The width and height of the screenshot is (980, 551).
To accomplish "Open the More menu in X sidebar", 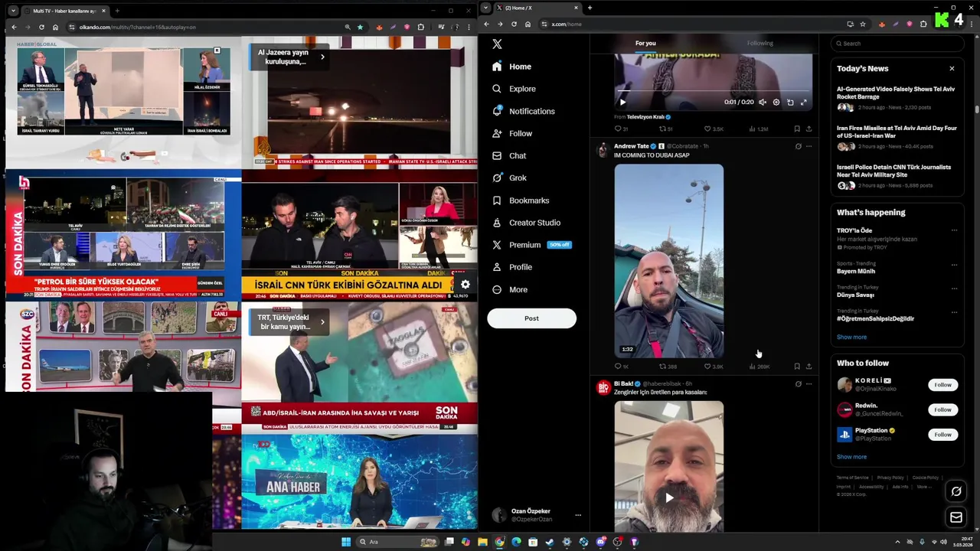I will [x=509, y=289].
